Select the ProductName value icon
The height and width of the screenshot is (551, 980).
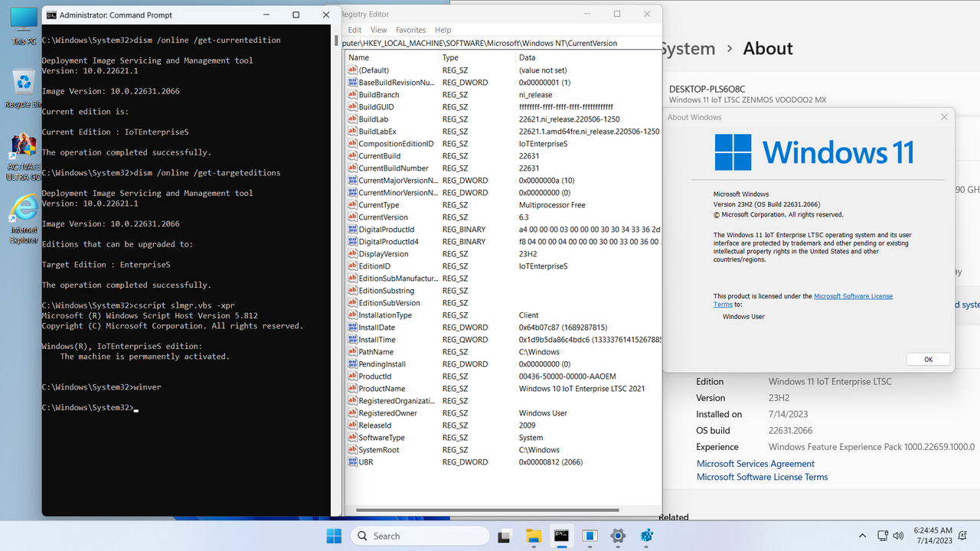pyautogui.click(x=352, y=389)
